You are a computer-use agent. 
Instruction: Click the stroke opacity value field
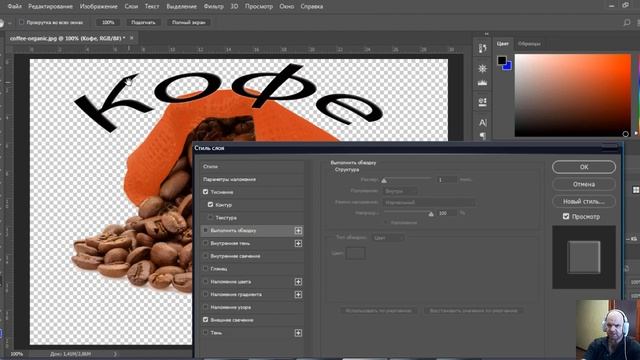tap(447, 213)
